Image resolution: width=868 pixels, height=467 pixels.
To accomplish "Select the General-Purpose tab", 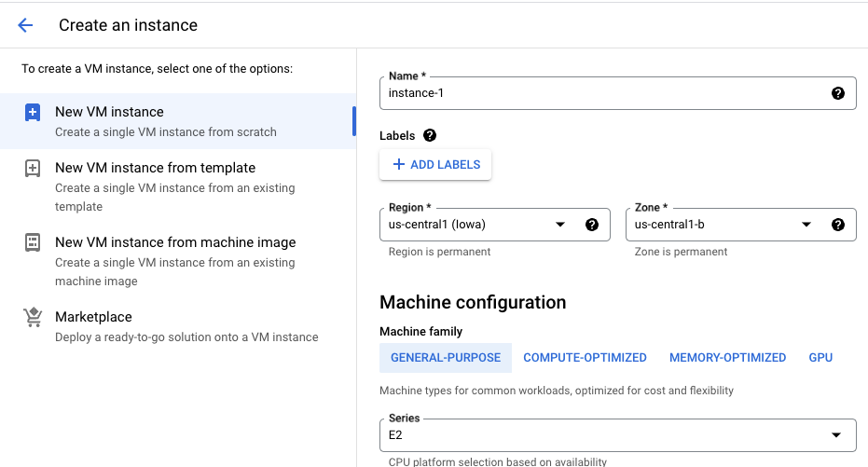I will (x=446, y=358).
